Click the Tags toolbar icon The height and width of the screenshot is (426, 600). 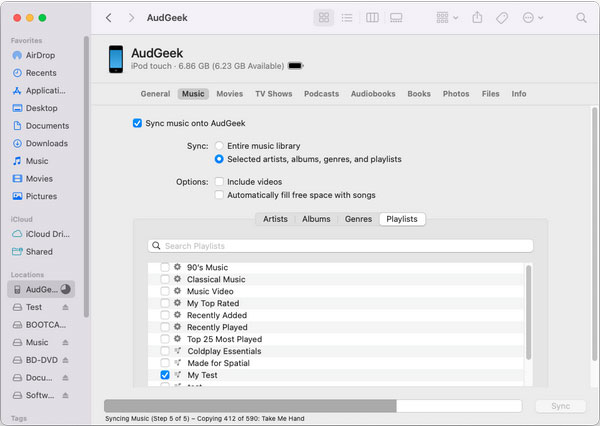[502, 18]
